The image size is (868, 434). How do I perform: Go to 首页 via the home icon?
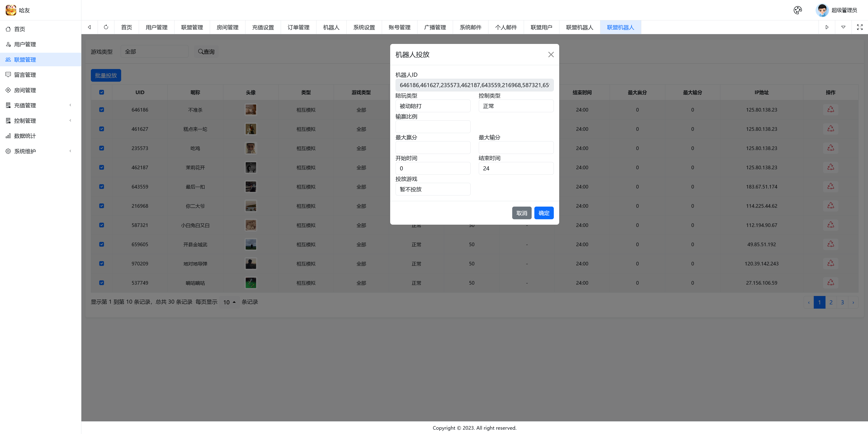coord(19,29)
